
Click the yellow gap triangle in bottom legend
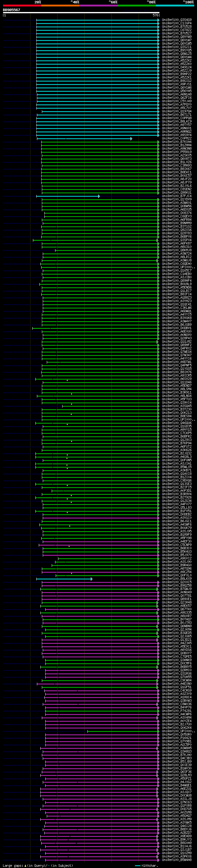(25, 865)
